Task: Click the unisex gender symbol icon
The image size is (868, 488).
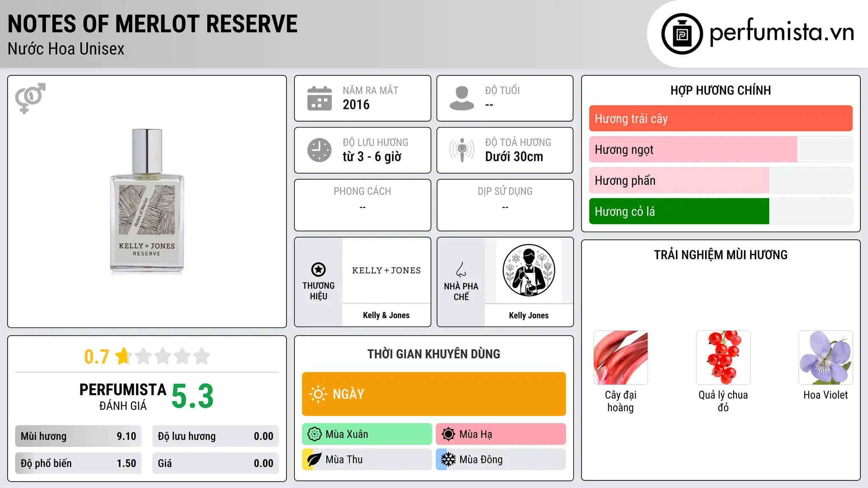Action: 30,98
